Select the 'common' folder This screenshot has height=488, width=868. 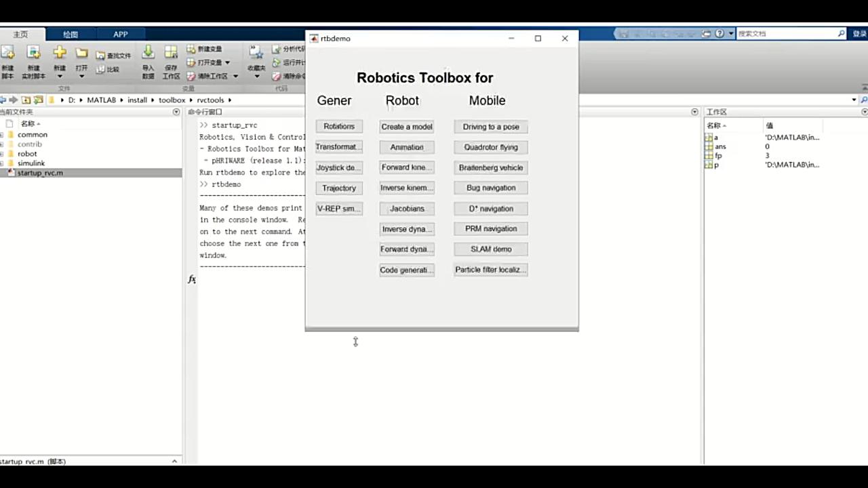[33, 135]
